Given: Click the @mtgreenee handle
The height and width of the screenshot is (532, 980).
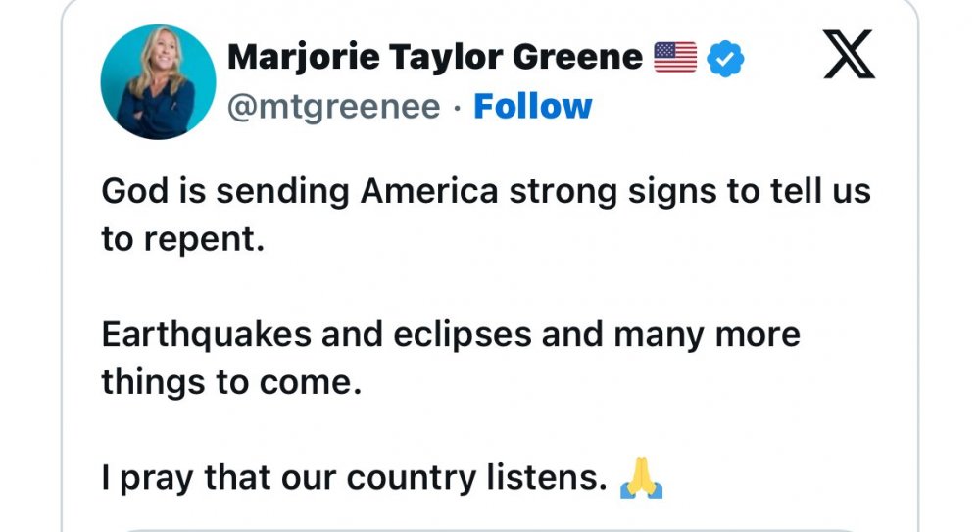Looking at the screenshot, I should pos(333,106).
